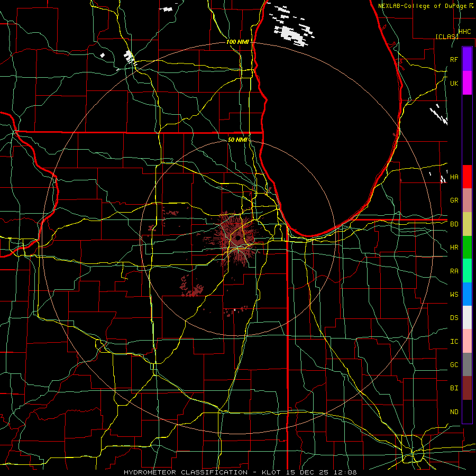Click the HHC product code text
Screen dimensions: 476x476
464,32
